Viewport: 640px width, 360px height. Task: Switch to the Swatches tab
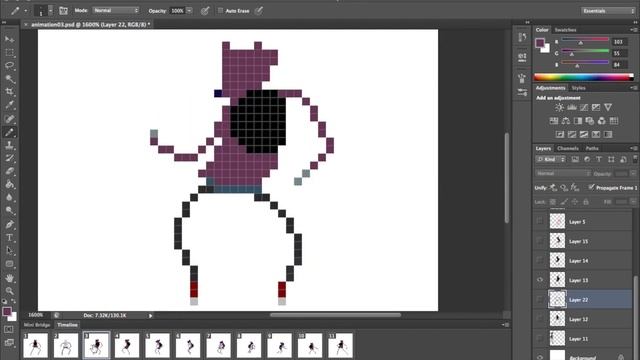[x=565, y=30]
